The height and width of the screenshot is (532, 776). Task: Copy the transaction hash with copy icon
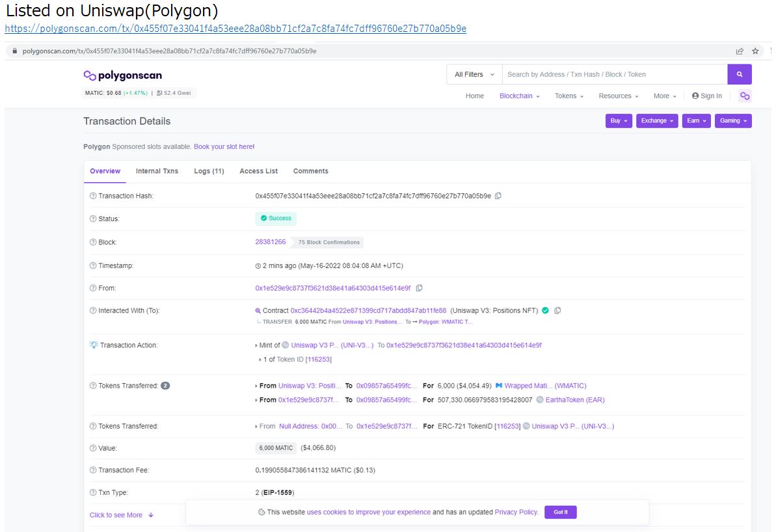pyautogui.click(x=498, y=196)
